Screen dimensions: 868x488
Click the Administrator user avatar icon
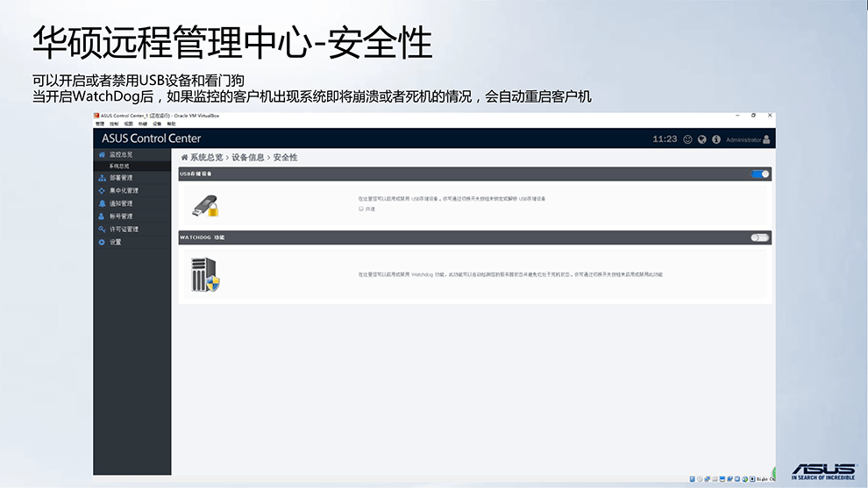(766, 139)
